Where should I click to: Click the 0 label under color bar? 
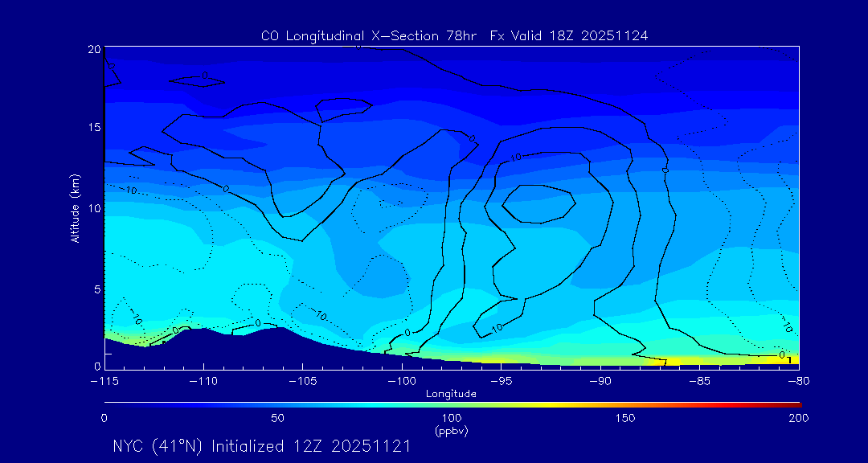point(104,418)
